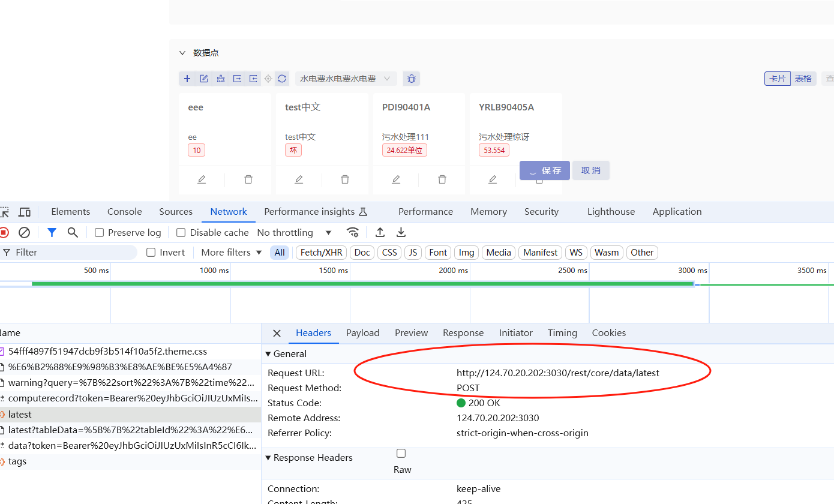Viewport: 834px width, 504px height.
Task: Switch to 表格 table view
Action: 803,79
